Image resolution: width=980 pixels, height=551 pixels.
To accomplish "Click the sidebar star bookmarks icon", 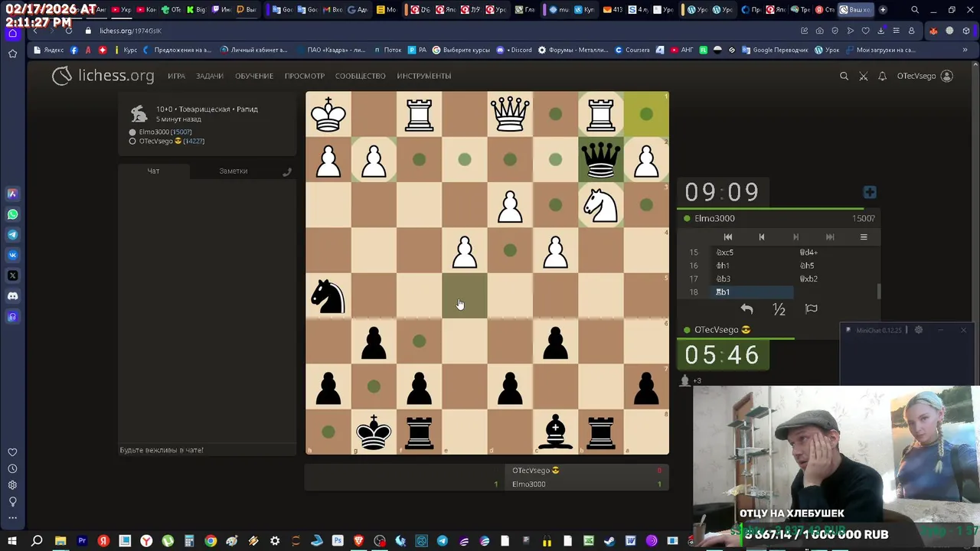I will coord(12,54).
